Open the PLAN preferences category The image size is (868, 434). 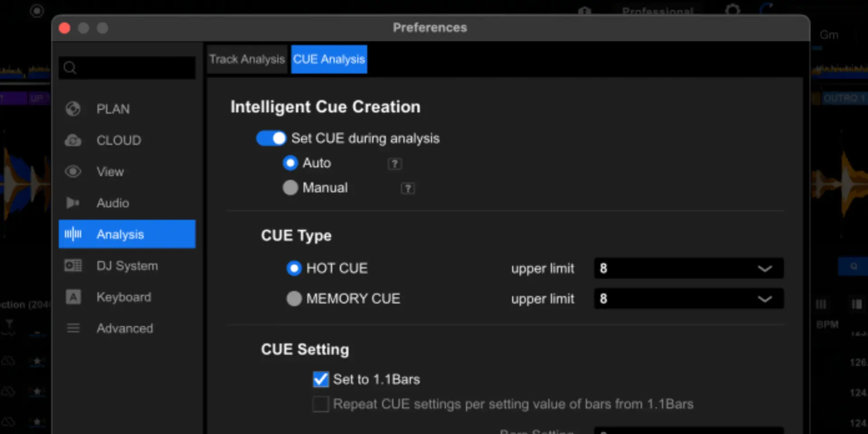click(x=127, y=109)
